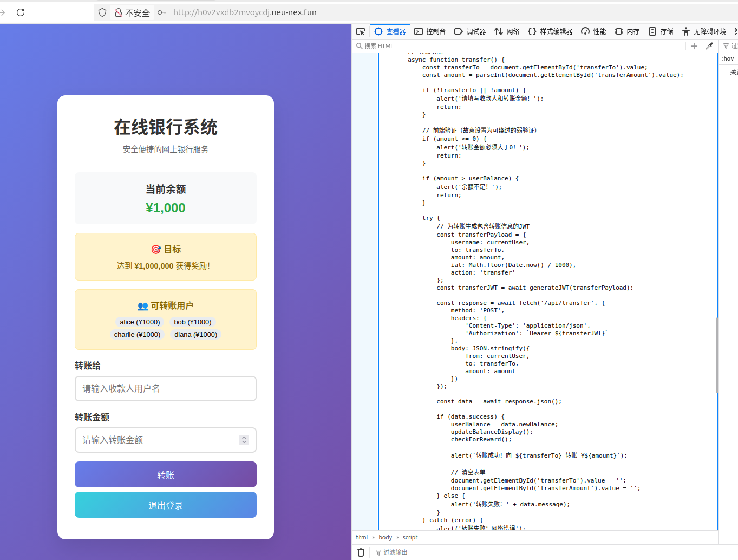Open the 网络 network tab
Image resolution: width=738 pixels, height=560 pixels.
click(x=507, y=31)
